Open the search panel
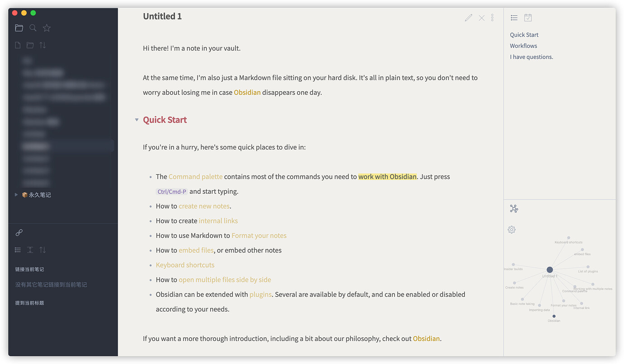 click(x=33, y=28)
